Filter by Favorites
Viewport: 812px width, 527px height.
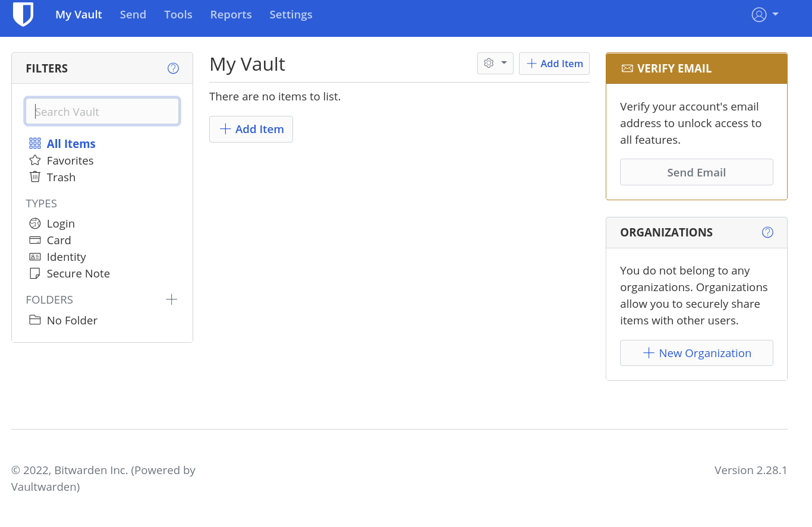pos(70,160)
